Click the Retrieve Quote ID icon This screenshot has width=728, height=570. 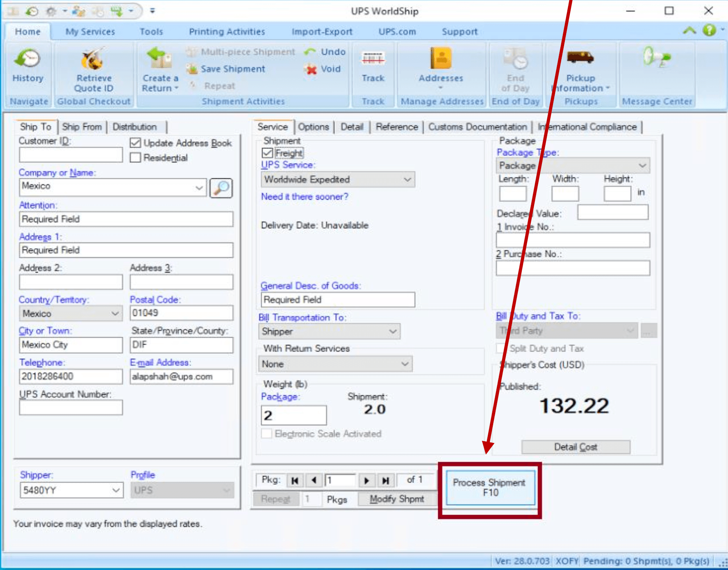93,59
